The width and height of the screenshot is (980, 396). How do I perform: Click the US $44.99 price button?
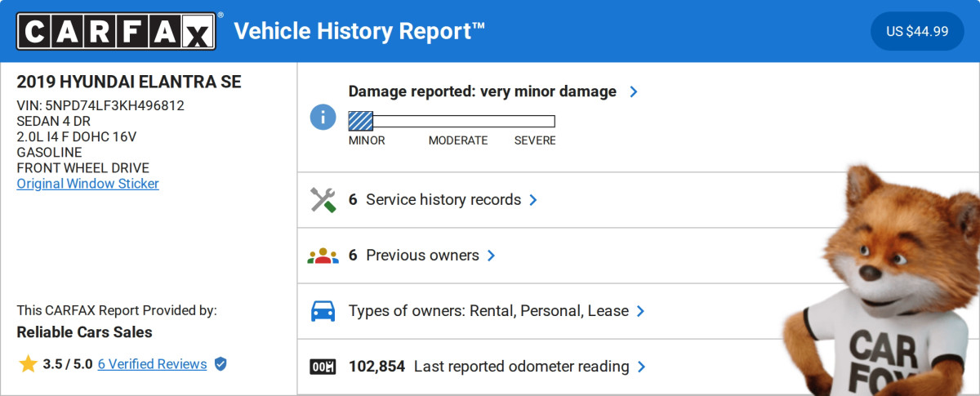coord(917,32)
